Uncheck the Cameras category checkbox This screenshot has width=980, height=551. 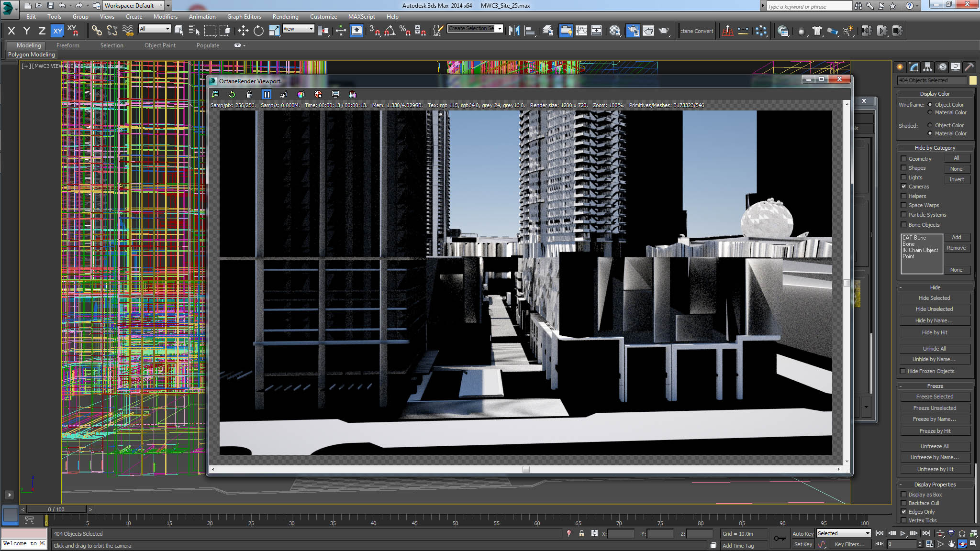tap(903, 187)
